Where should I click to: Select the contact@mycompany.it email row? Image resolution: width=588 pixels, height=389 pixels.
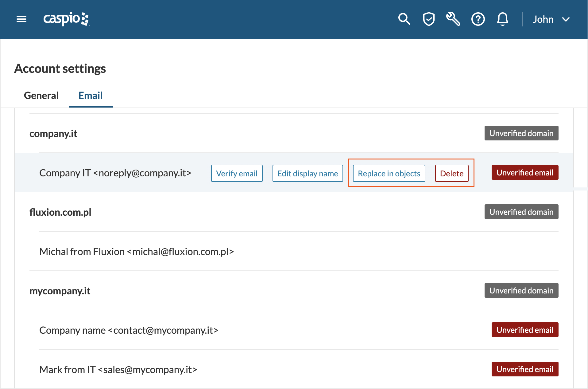[129, 330]
